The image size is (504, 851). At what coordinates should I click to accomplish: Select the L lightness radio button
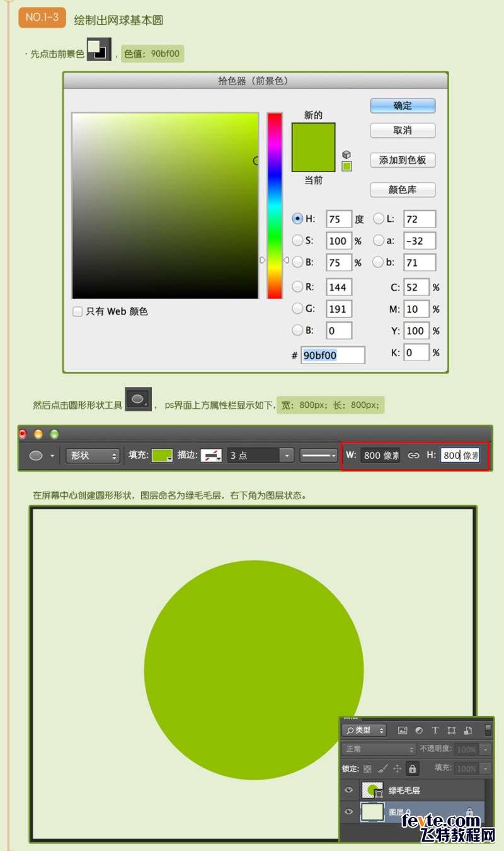[379, 219]
